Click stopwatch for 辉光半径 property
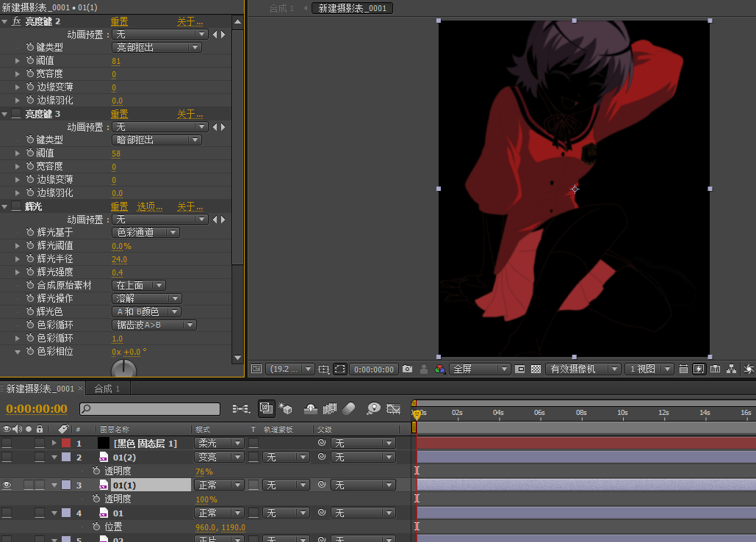The width and height of the screenshot is (756, 542). tap(30, 259)
